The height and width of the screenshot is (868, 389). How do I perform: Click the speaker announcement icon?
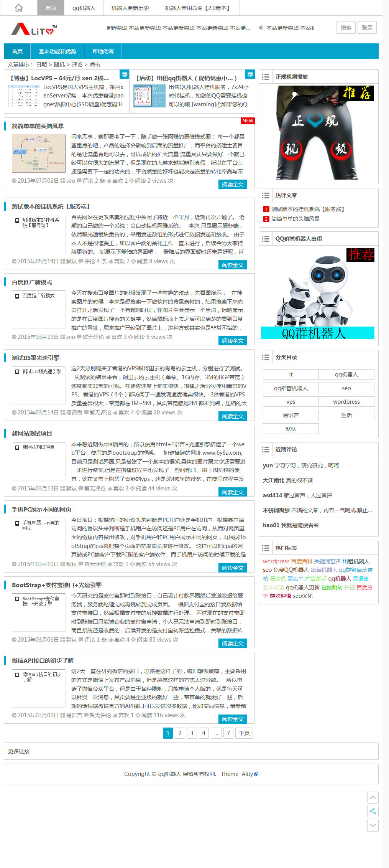(261, 28)
